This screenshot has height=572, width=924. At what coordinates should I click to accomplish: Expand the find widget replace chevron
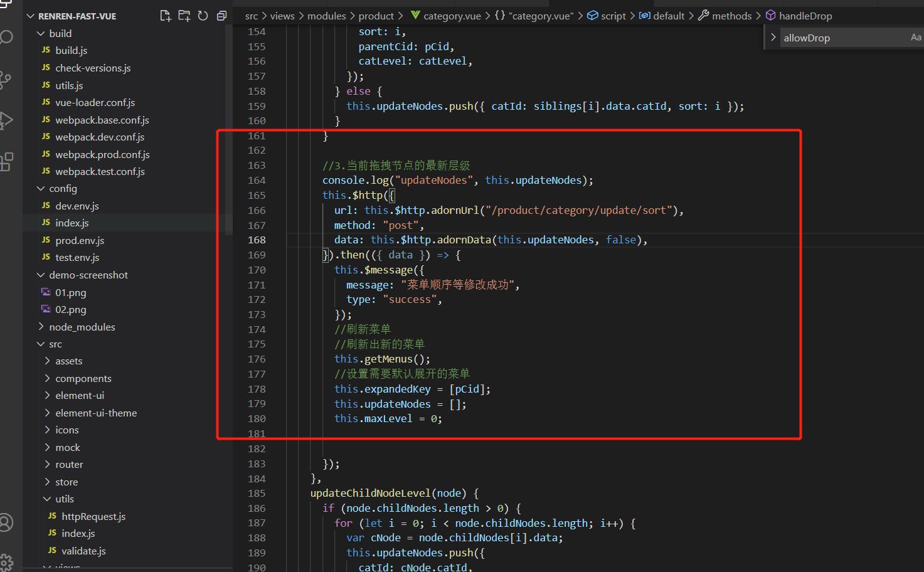(x=773, y=38)
